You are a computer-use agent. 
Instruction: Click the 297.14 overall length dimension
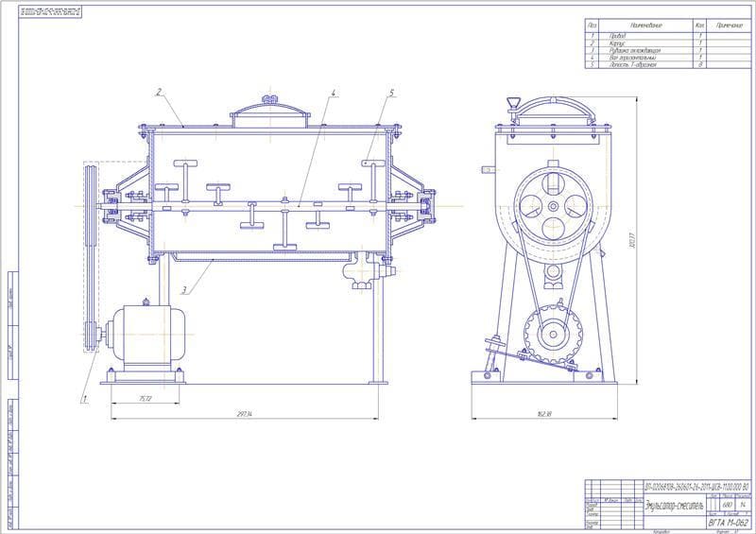tap(245, 413)
